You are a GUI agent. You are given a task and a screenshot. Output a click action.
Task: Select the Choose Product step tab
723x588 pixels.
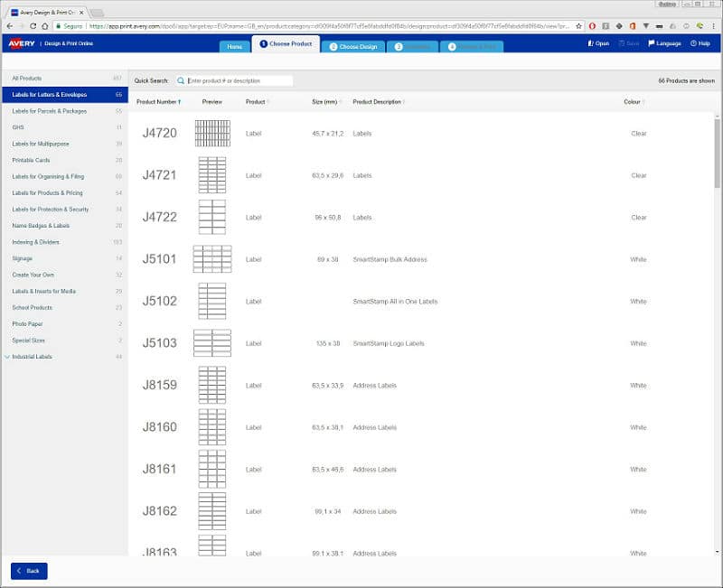coord(286,43)
